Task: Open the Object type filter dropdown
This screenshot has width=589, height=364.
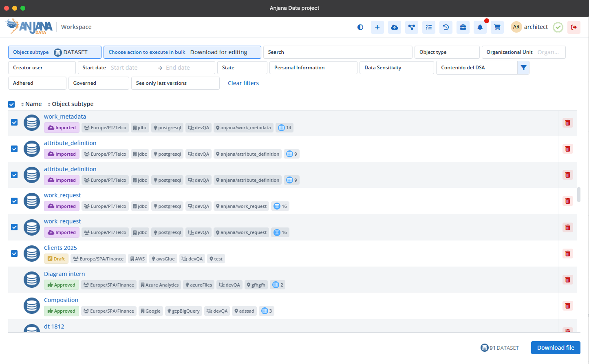Action: [447, 52]
